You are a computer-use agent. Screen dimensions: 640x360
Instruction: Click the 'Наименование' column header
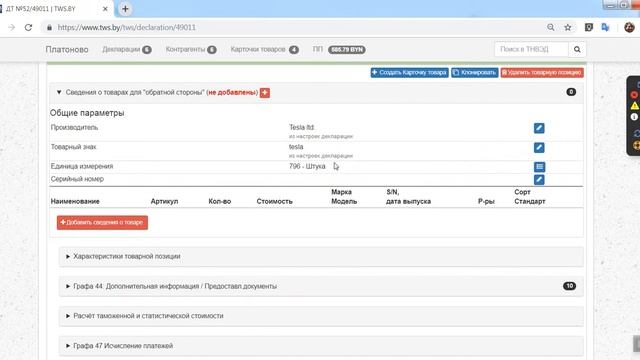pyautogui.click(x=75, y=201)
